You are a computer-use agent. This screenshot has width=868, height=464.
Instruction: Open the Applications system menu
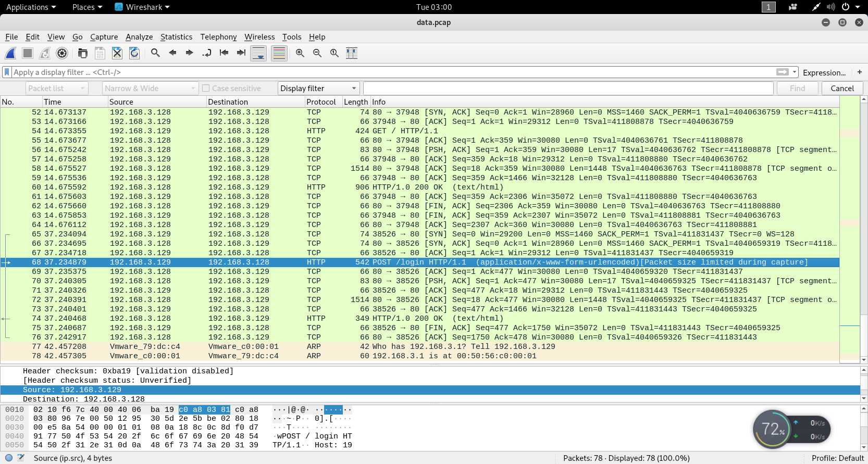pos(31,7)
